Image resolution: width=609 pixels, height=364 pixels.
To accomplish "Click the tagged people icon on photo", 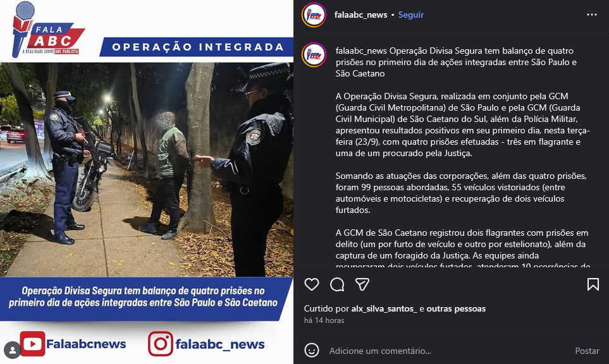I will 13,350.
